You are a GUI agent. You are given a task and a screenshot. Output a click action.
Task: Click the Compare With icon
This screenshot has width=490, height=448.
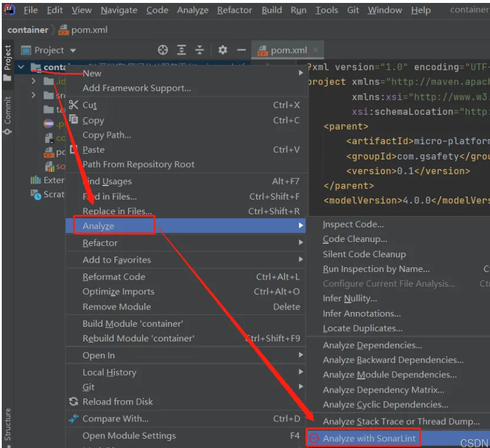point(74,419)
